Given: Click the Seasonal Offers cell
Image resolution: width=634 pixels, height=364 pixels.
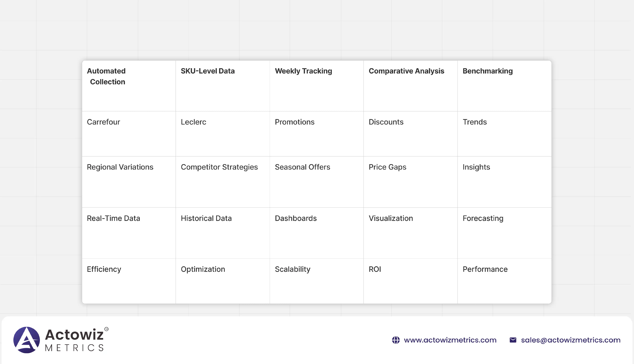Looking at the screenshot, I should click(x=302, y=167).
